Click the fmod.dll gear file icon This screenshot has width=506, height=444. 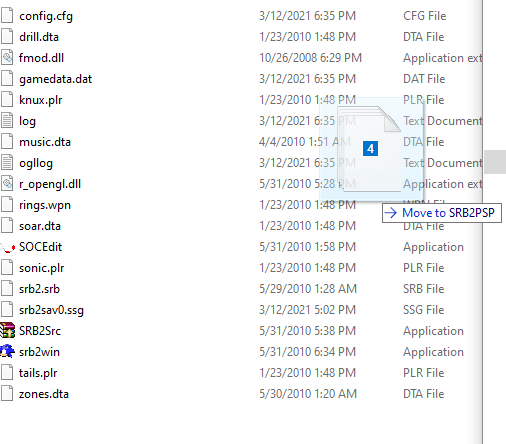coord(7,58)
